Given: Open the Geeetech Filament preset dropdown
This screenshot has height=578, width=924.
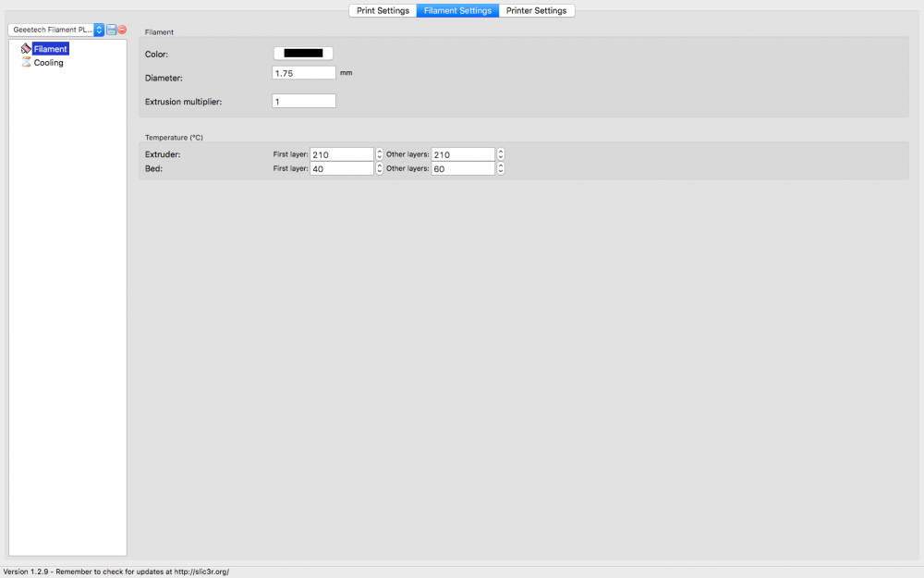Looking at the screenshot, I should 56,30.
